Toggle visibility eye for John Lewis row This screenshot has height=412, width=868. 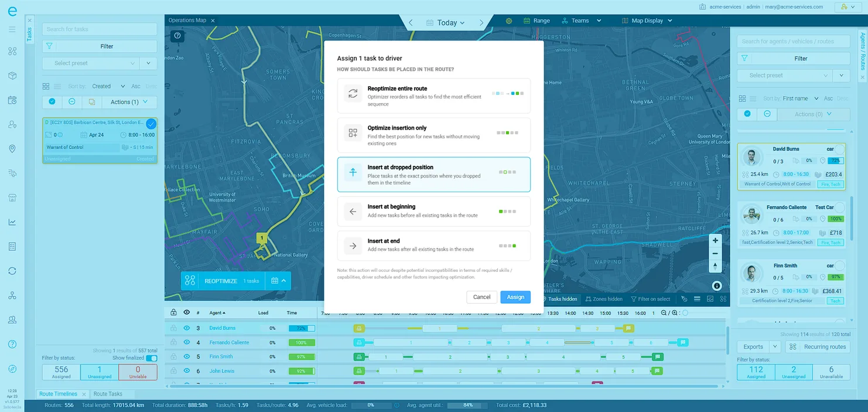click(x=186, y=371)
